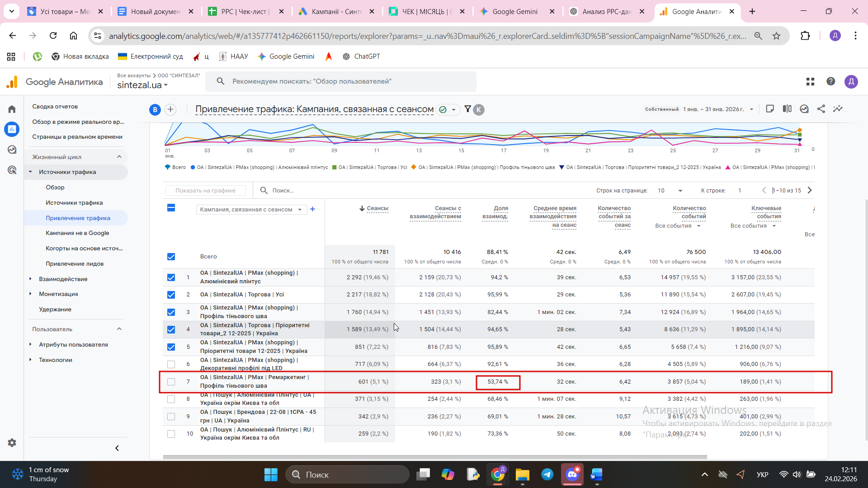Image resolution: width=868 pixels, height=488 pixels.
Task: Open the Кампания, связанная с сеансом dimension dropdown
Action: click(251, 210)
